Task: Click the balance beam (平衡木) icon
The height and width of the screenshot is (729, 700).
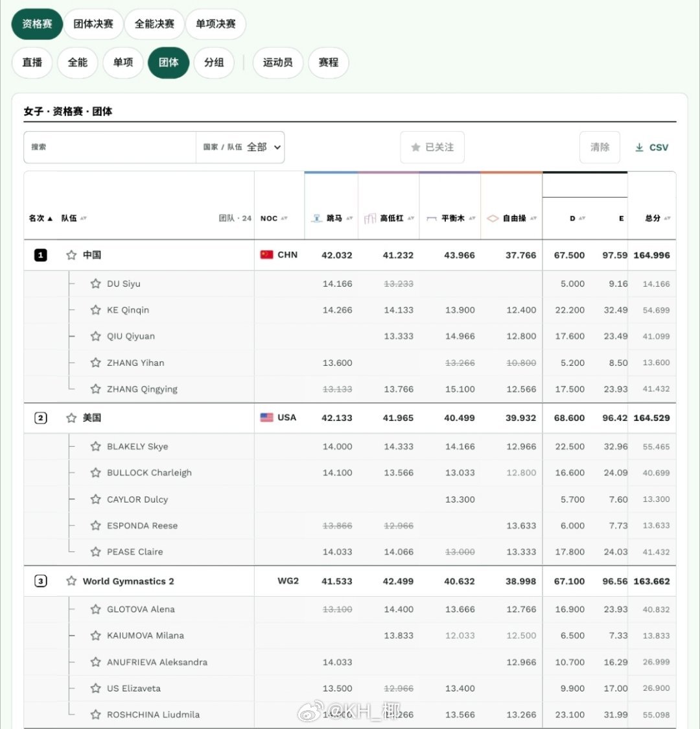Action: pos(432,218)
